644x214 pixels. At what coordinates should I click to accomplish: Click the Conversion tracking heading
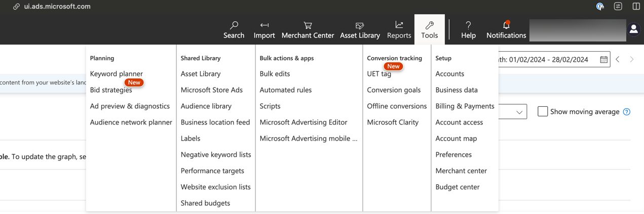(394, 58)
